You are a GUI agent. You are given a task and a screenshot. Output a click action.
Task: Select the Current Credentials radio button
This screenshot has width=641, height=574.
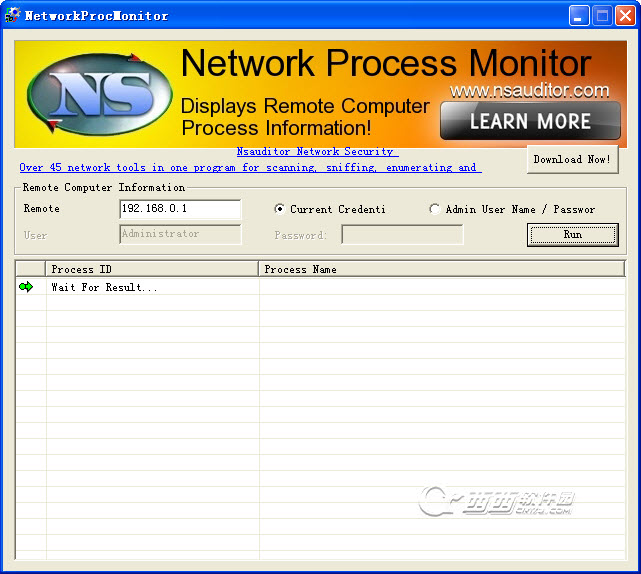(x=280, y=209)
